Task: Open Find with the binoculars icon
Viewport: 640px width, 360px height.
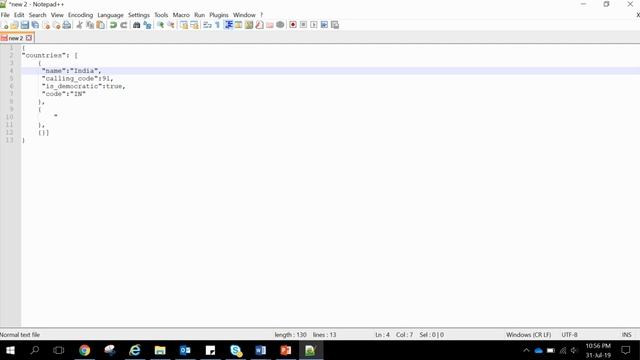Action: tap(137, 25)
